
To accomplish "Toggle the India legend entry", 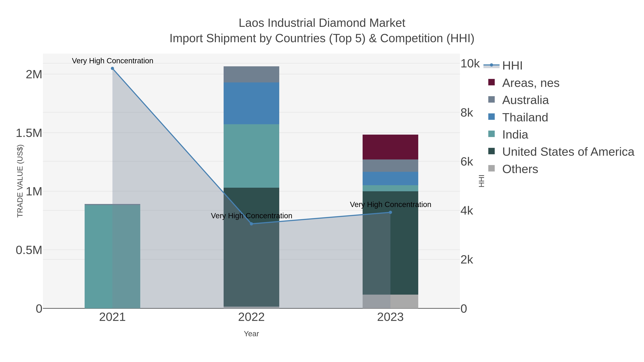I will 508,134.
